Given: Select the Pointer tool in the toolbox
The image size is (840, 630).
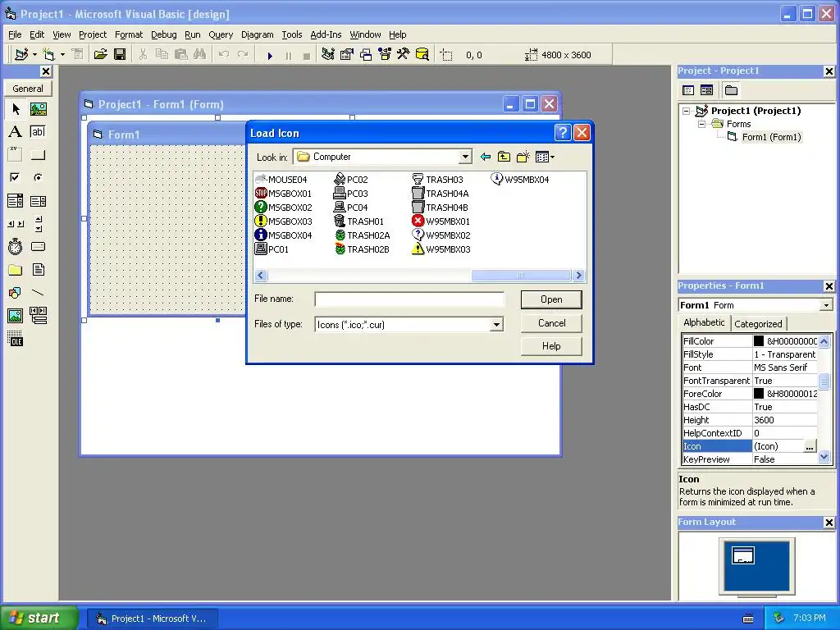Looking at the screenshot, I should 16,109.
